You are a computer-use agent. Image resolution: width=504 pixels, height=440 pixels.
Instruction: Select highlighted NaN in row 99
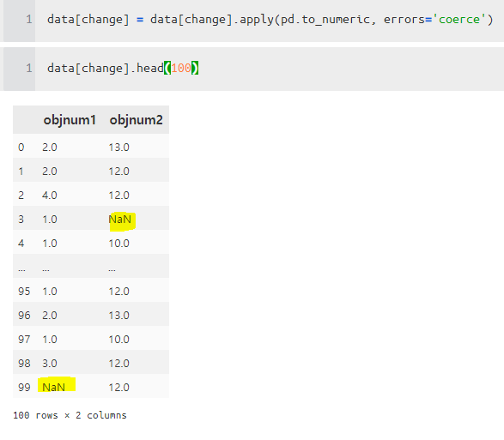[54, 387]
